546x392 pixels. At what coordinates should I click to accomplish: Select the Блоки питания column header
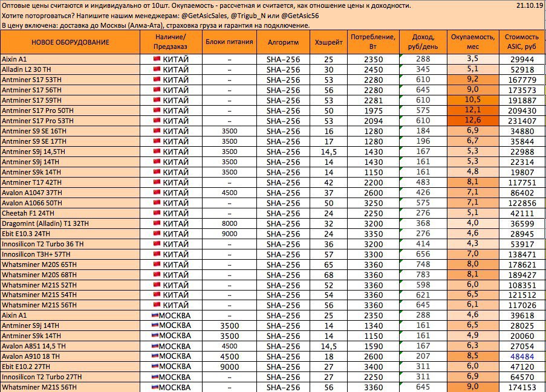point(229,42)
